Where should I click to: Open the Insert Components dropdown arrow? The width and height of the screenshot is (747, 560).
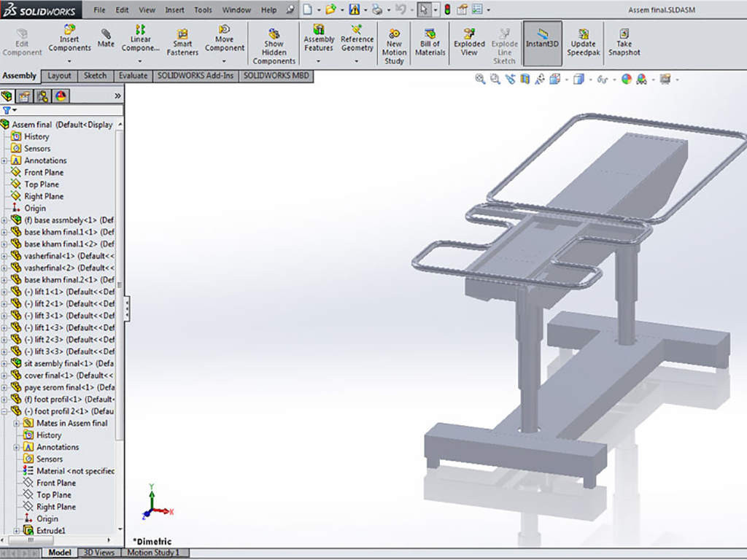[x=70, y=61]
